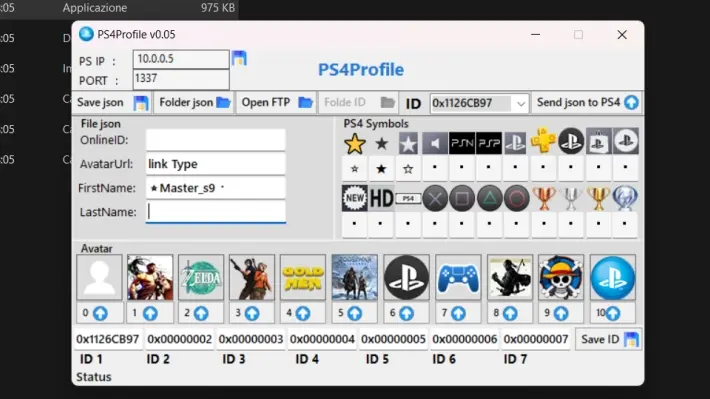Select the gray PlayStation logo symbol
The height and width of the screenshot is (399, 710).
coord(515,143)
